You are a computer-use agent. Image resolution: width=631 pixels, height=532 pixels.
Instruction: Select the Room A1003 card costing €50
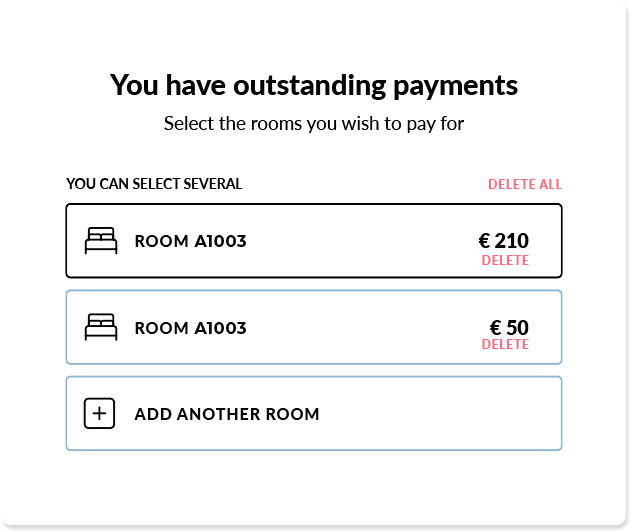tap(314, 327)
